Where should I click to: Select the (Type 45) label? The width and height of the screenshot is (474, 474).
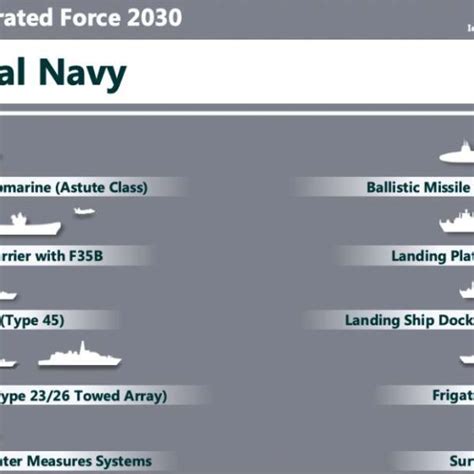(x=32, y=320)
